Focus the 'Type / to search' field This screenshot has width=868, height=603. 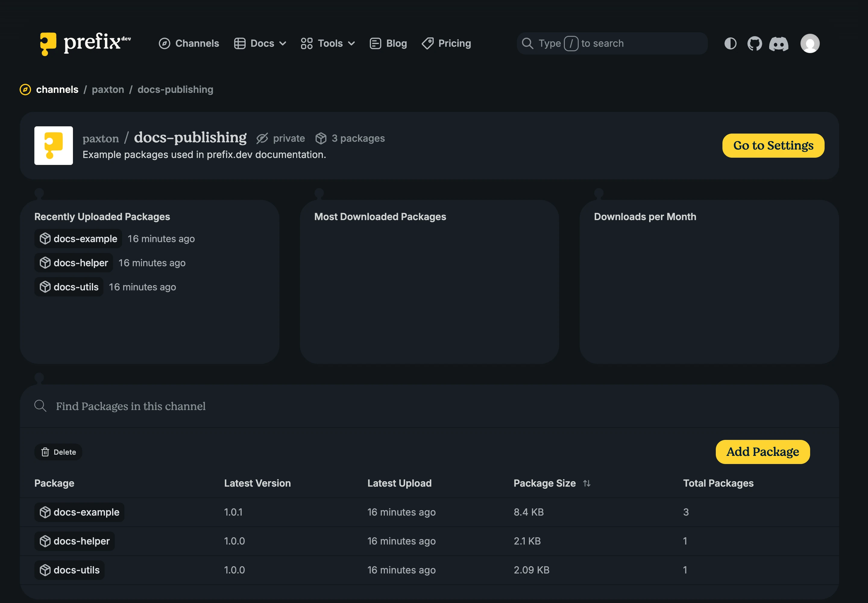click(612, 43)
